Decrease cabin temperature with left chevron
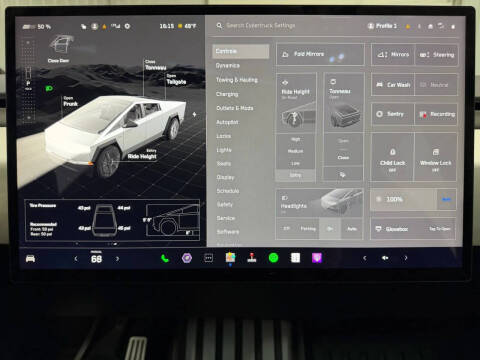The width and height of the screenshot is (480, 360). (76, 258)
